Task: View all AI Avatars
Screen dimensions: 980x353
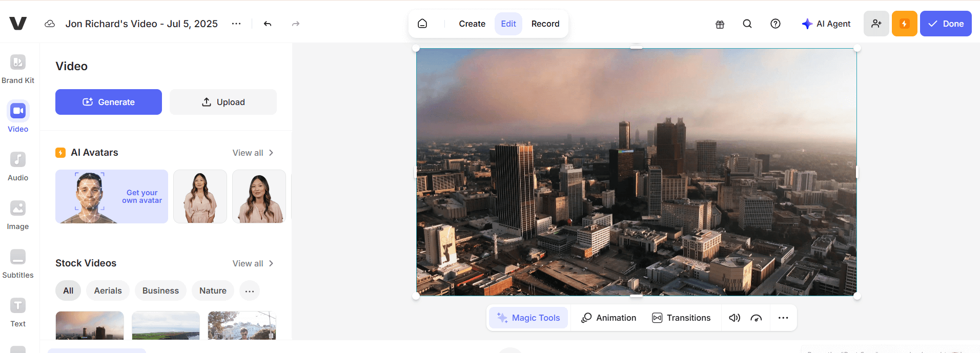Action: [x=253, y=153]
